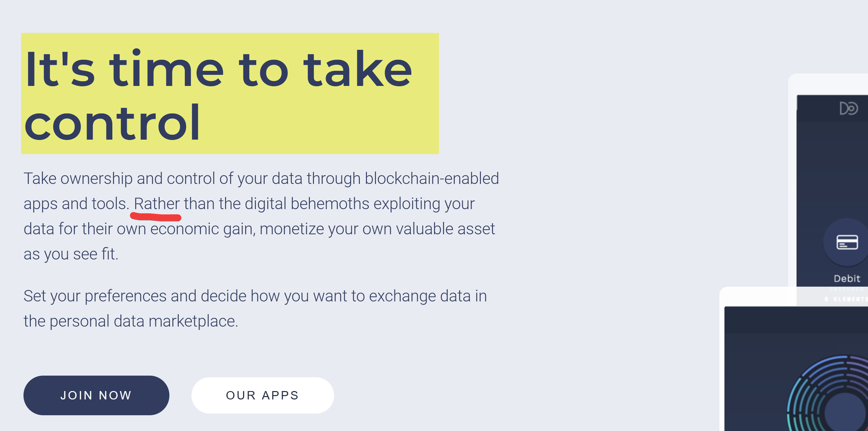Click the phrase "economic gain"
Viewport: 868px width, 431px height.
203,229
